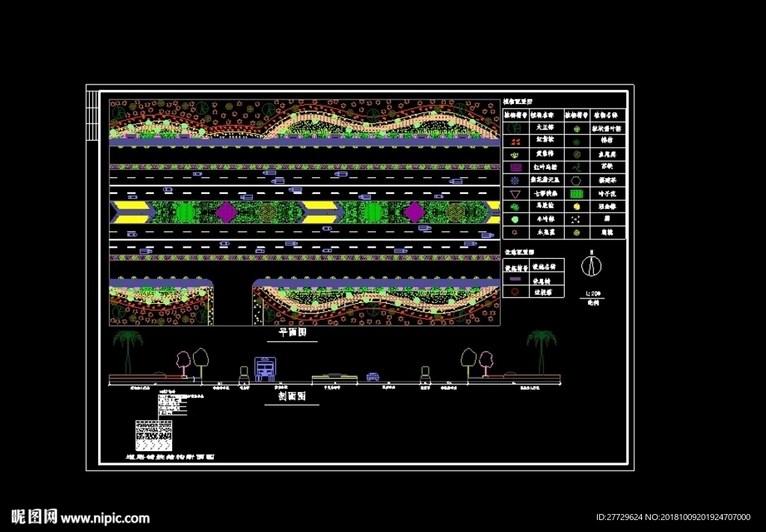766x532 pixels.
Task: Click the 平面图 plan view title
Action: [x=292, y=333]
